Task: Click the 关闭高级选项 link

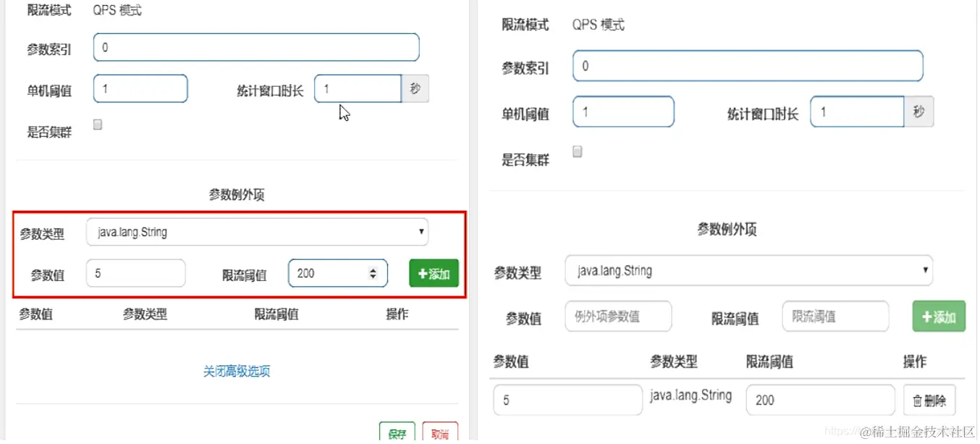Action: 237,371
